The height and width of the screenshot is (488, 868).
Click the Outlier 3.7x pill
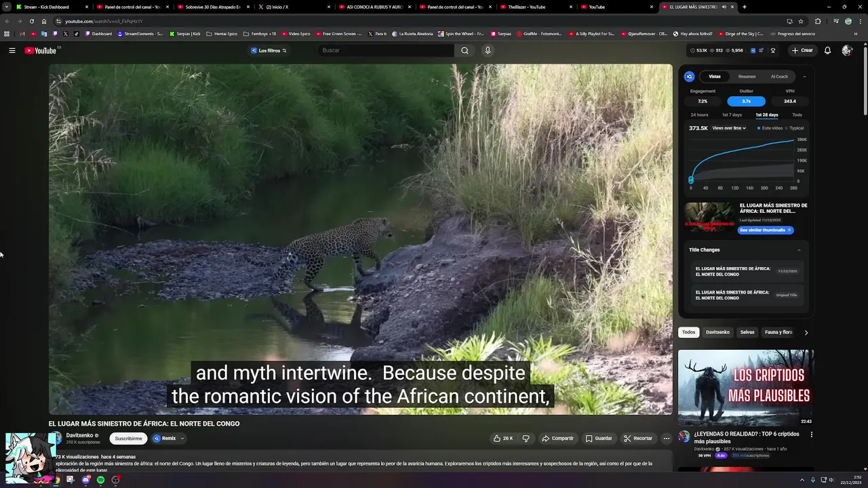coord(746,101)
